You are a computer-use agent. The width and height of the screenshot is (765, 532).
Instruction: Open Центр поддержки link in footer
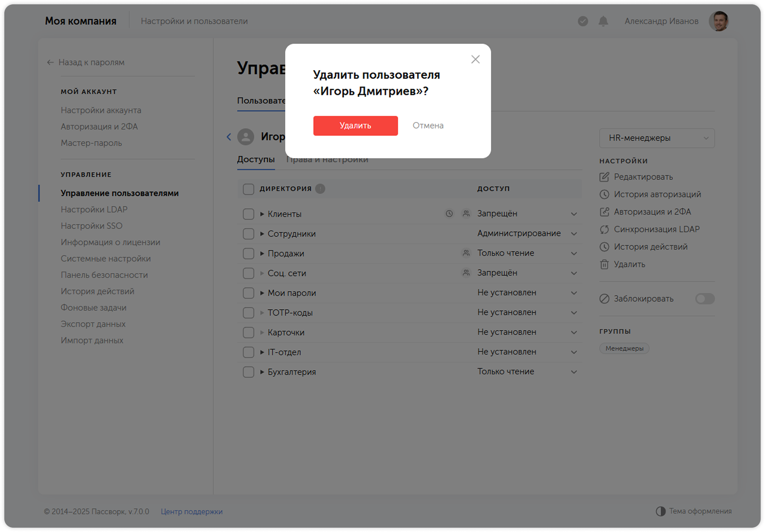tap(192, 511)
